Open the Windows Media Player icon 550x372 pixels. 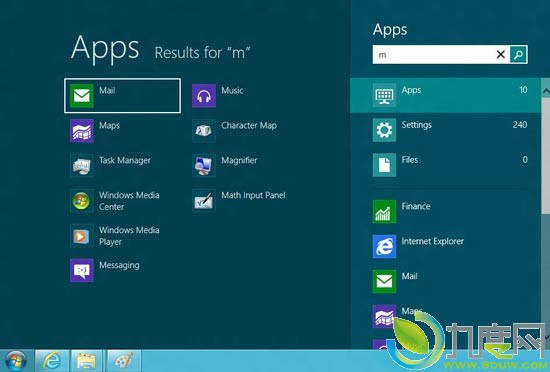[x=82, y=236]
